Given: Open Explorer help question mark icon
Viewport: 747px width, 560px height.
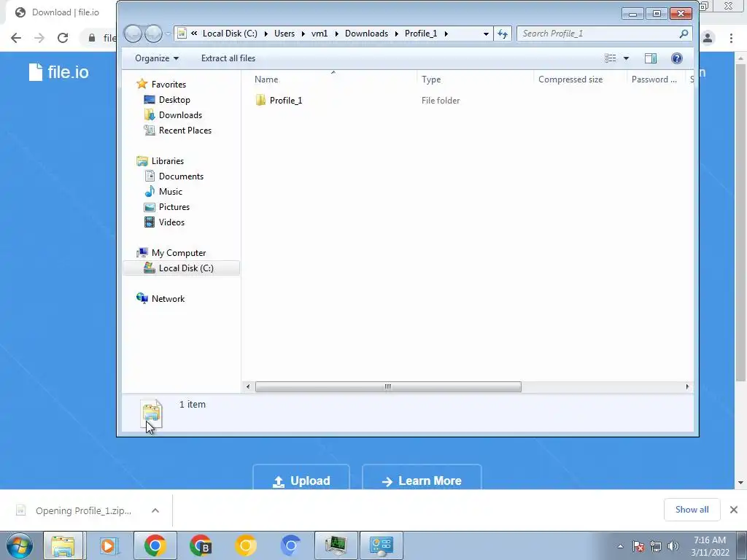Looking at the screenshot, I should 676,58.
